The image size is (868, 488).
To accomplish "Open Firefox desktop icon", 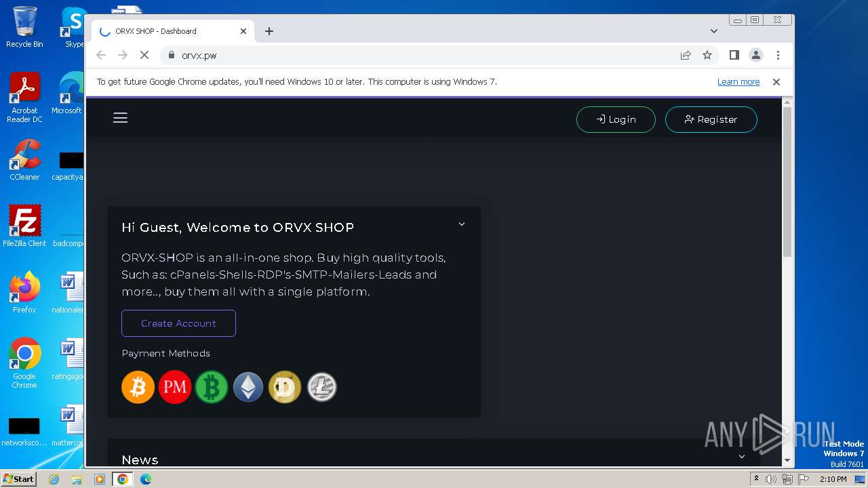I will pyautogui.click(x=24, y=293).
